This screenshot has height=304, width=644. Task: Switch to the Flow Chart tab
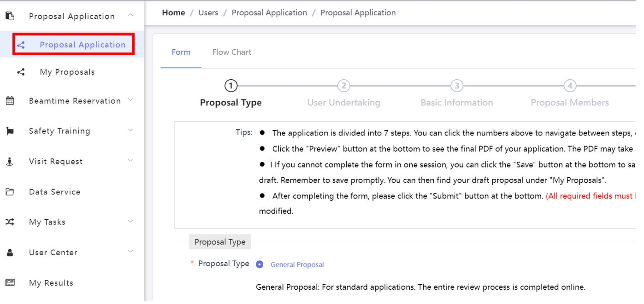(231, 52)
